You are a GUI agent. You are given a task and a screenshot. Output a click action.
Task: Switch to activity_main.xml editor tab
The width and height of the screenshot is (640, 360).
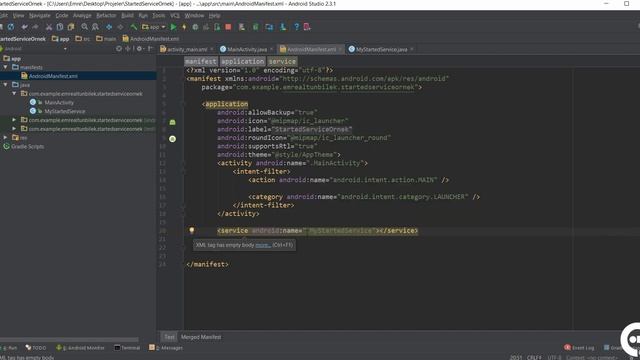tap(187, 49)
